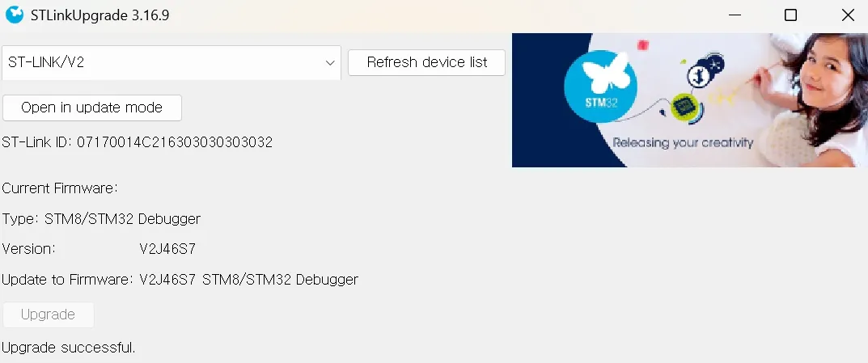The height and width of the screenshot is (363, 868).
Task: Minimize the STLinkUpgrade window
Action: coord(735,15)
